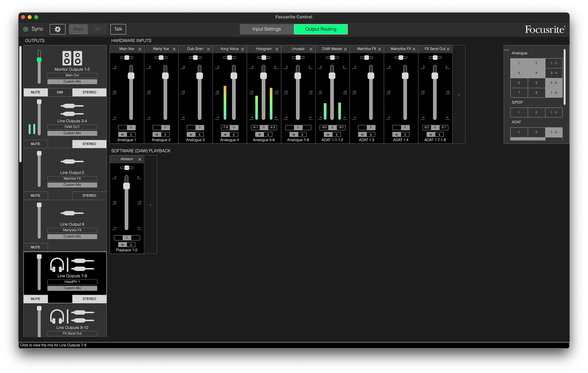Select Analogue stereo pair 1-2
Screen dimensions: 588x373
coord(554,63)
